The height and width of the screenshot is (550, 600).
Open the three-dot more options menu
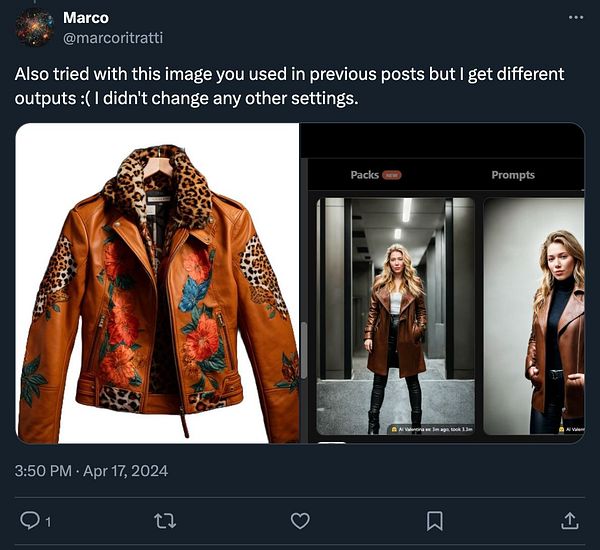(575, 18)
